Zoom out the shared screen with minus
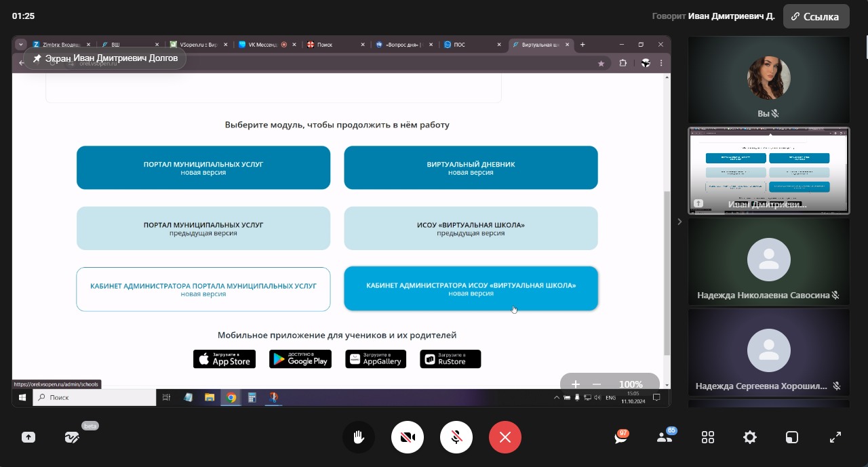 tap(597, 384)
